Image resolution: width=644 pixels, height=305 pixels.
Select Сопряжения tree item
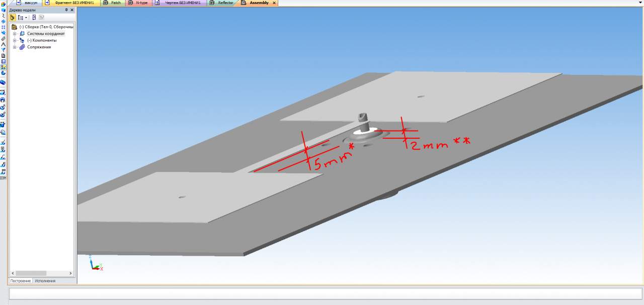point(39,47)
